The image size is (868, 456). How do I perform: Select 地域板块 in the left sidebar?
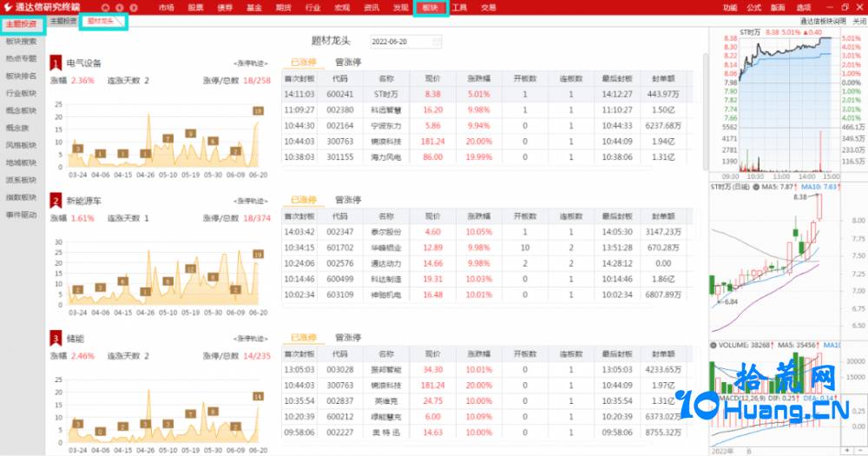point(21,162)
